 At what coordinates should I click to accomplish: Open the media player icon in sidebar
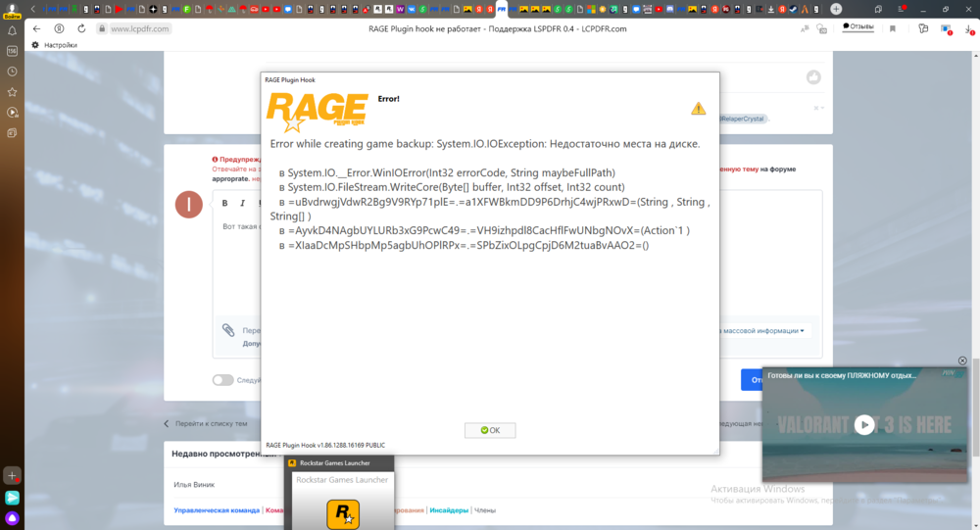point(12,113)
